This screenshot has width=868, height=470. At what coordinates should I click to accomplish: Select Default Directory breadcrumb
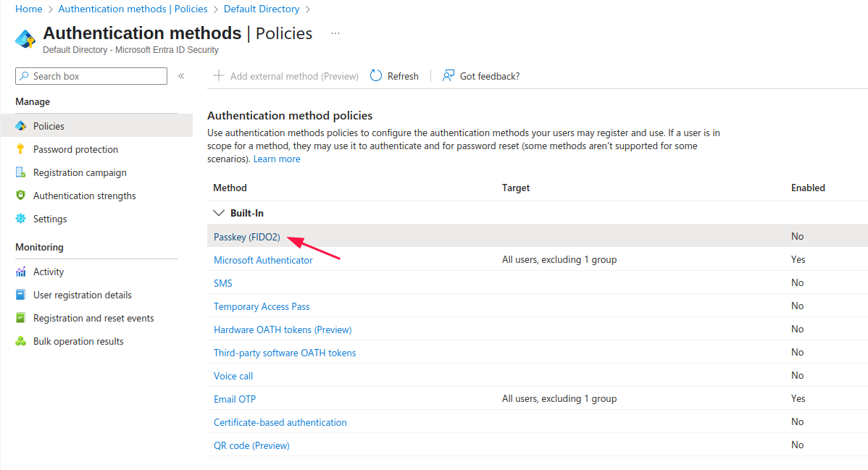[x=262, y=9]
